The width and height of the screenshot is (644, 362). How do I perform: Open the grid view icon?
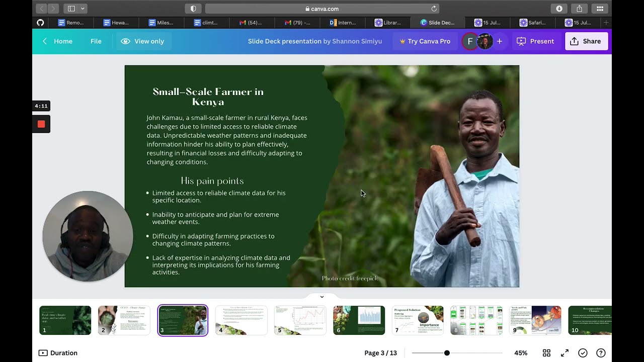pyautogui.click(x=546, y=353)
